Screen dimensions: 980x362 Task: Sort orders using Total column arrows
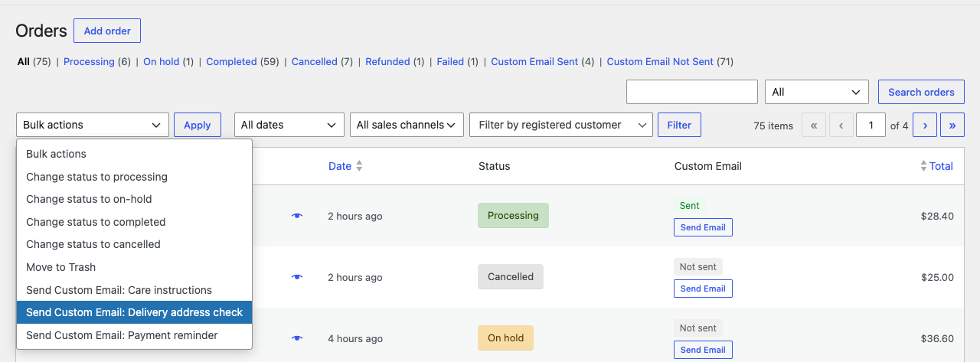pyautogui.click(x=923, y=166)
